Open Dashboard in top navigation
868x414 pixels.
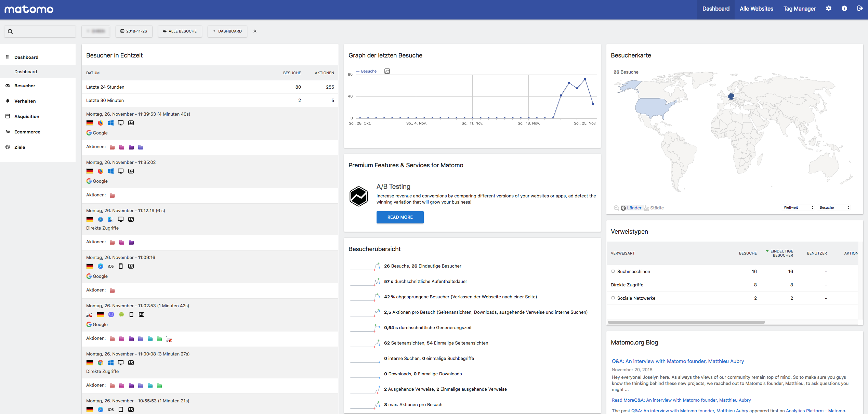(716, 9)
